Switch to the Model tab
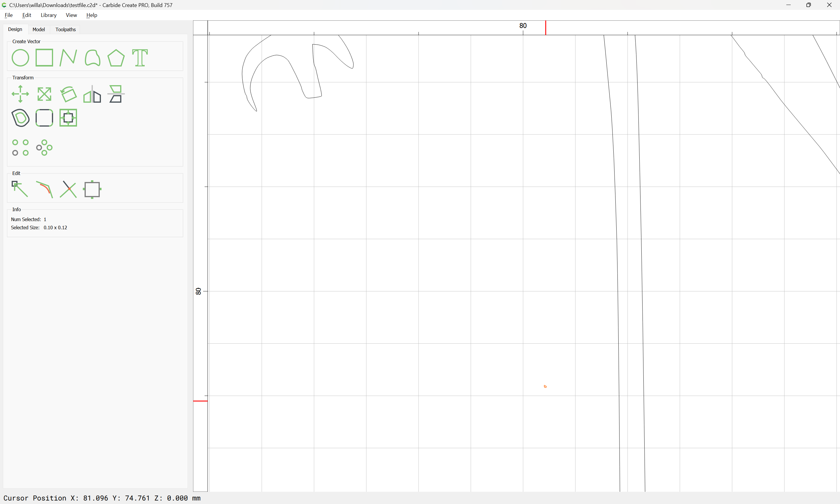Image resolution: width=840 pixels, height=504 pixels. click(39, 29)
